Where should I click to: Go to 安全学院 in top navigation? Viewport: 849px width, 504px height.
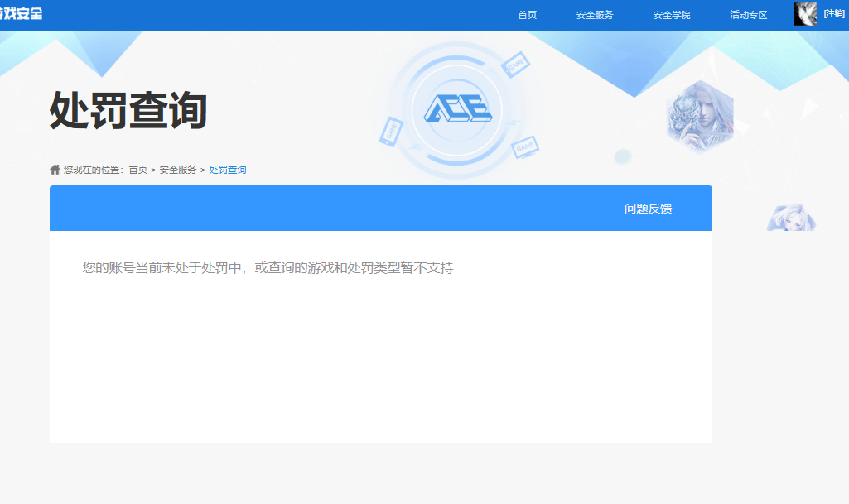coord(671,15)
